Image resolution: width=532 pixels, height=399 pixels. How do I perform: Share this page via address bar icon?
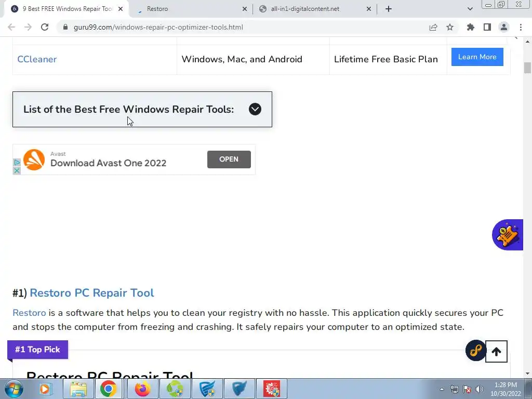[433, 27]
